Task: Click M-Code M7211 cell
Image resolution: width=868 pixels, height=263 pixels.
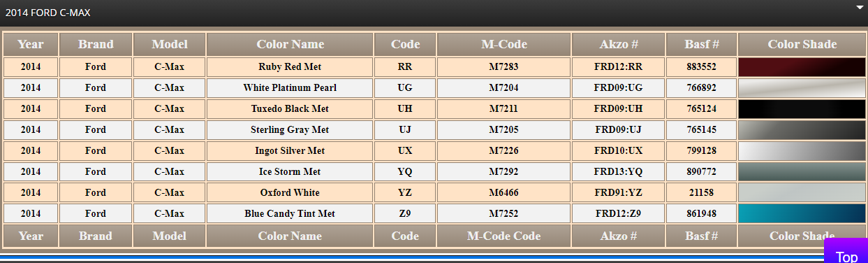Action: coord(504,109)
